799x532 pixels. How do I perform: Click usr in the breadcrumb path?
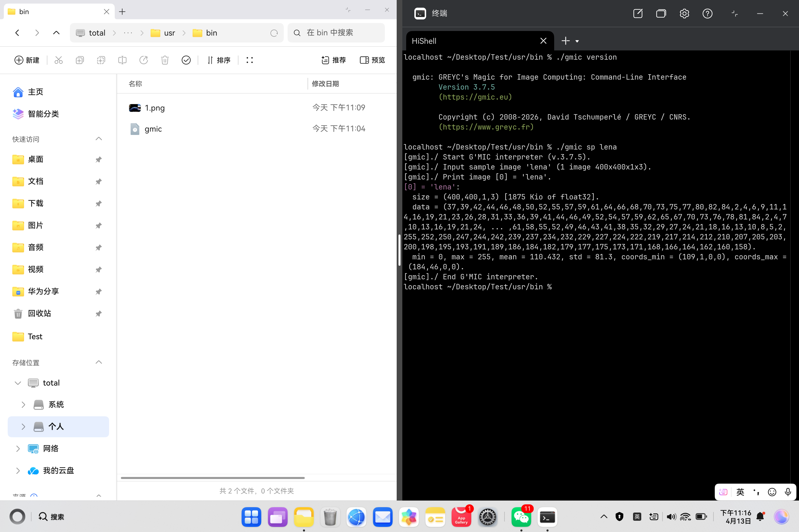163,33
